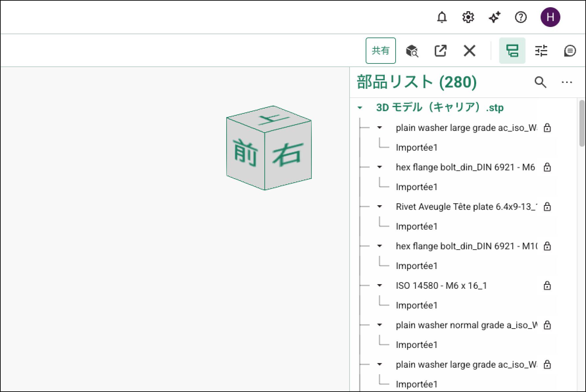This screenshot has height=392, width=586.
Task: Toggle lock on ISO 14580 - M6 x 16_1
Action: click(547, 285)
